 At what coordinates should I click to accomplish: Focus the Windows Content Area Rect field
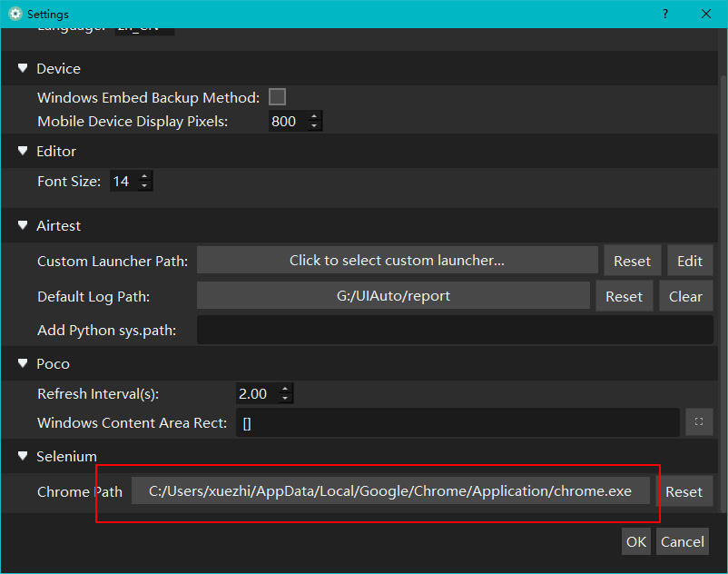457,422
